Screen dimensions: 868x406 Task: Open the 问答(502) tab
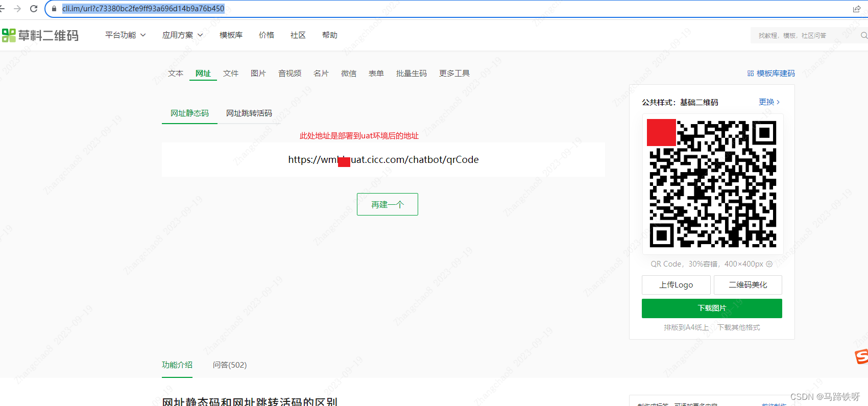tap(230, 365)
